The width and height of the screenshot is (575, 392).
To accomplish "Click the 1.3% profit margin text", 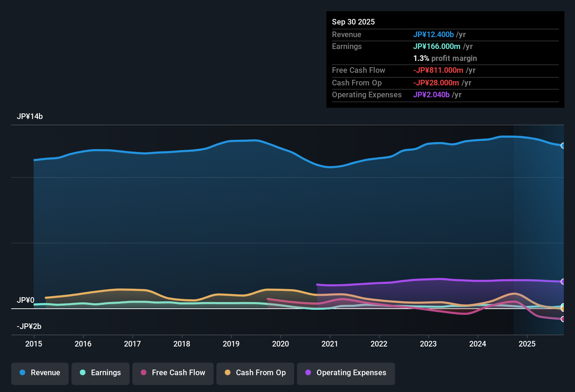I will click(x=445, y=58).
